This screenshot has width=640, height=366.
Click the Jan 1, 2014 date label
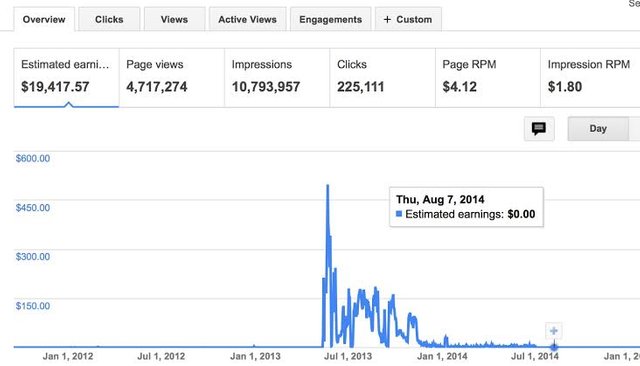pos(442,356)
